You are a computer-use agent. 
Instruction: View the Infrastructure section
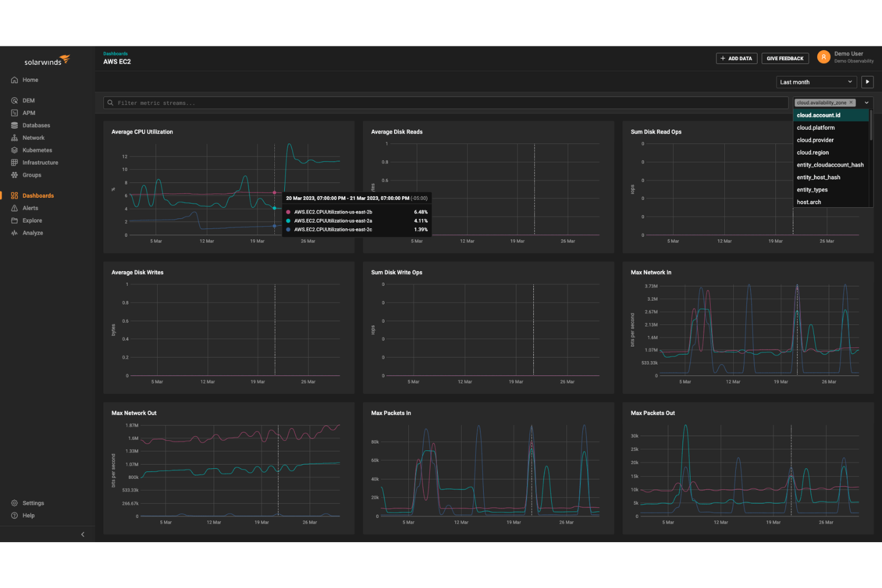(x=39, y=162)
